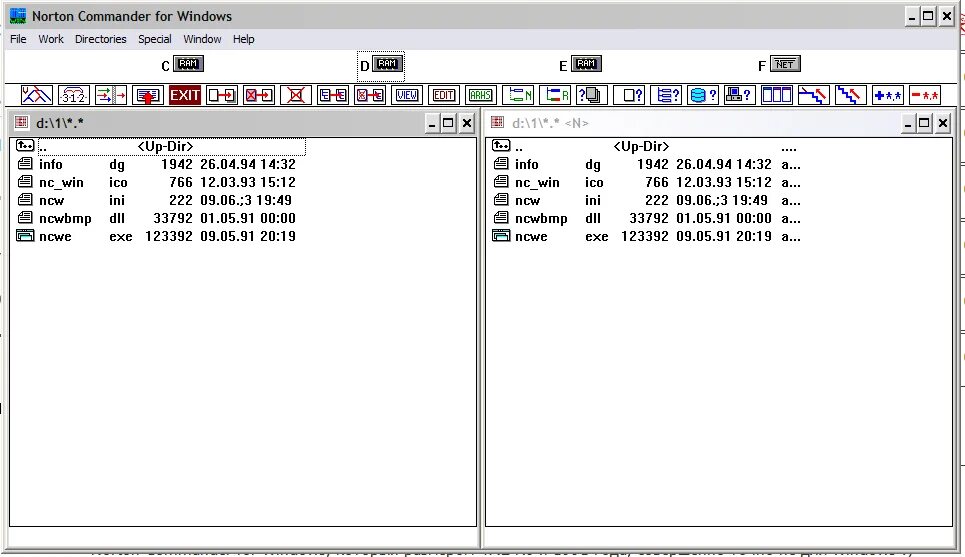Image resolution: width=965 pixels, height=557 pixels.
Task: Click the directory tree with question mark icon
Action: point(666,95)
